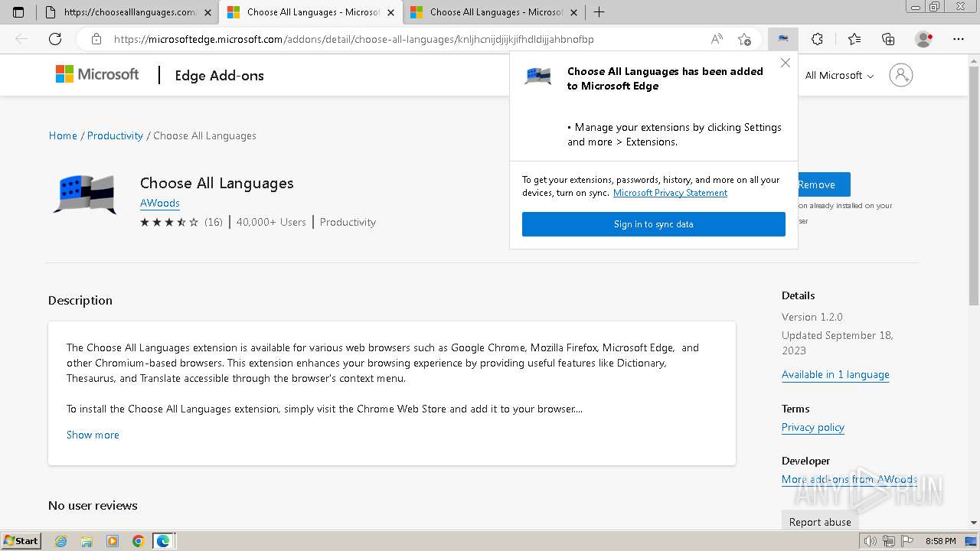Switch to the third Choose All Languages tab
This screenshot has height=551, width=980.
(x=494, y=12)
